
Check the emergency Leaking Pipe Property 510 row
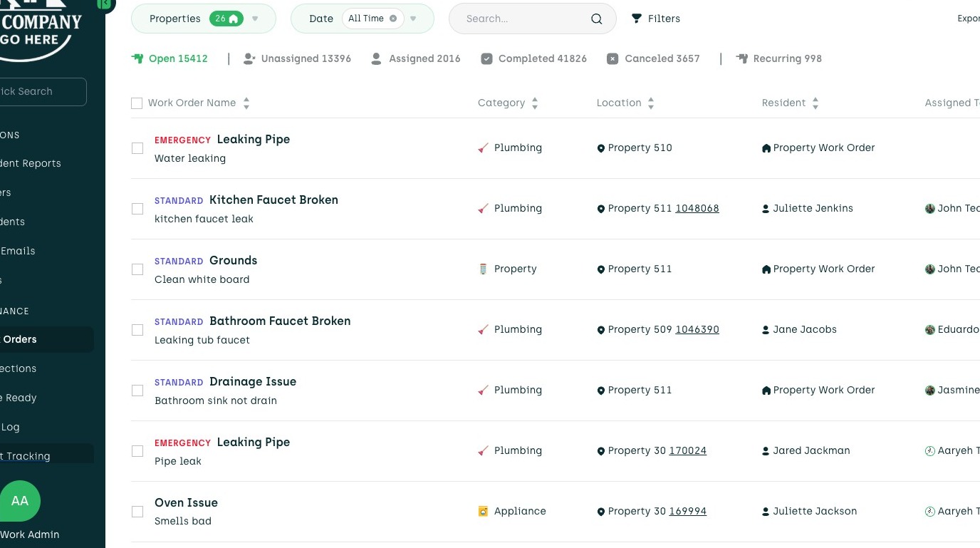coord(137,148)
